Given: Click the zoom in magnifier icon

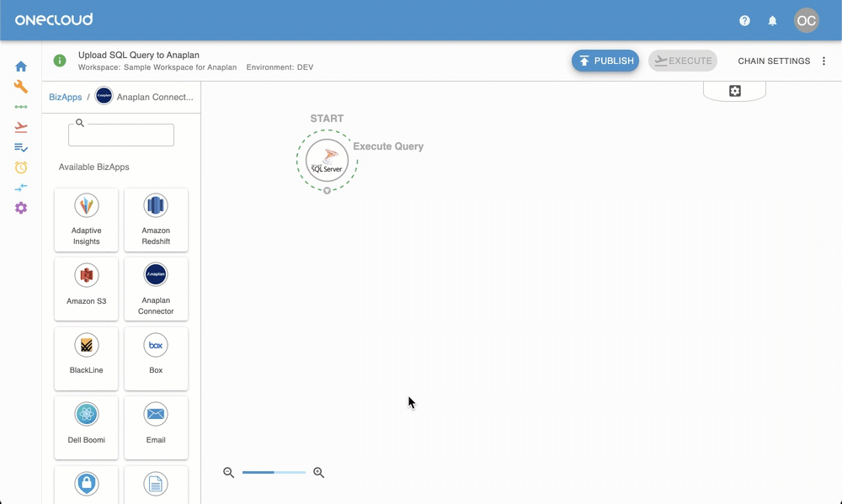Looking at the screenshot, I should coord(318,472).
